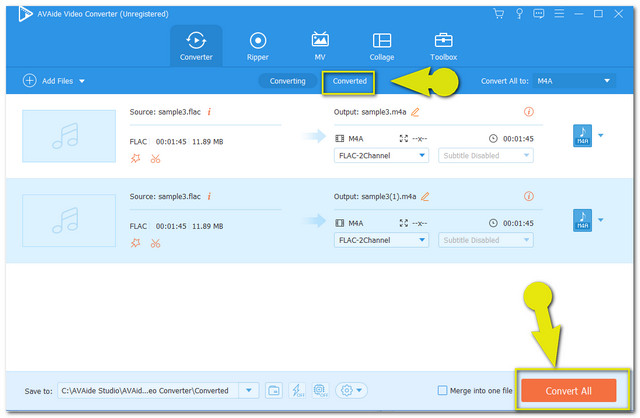
Task: Click thumbnail of second sample3.flac file
Action: pyautogui.click(x=69, y=220)
